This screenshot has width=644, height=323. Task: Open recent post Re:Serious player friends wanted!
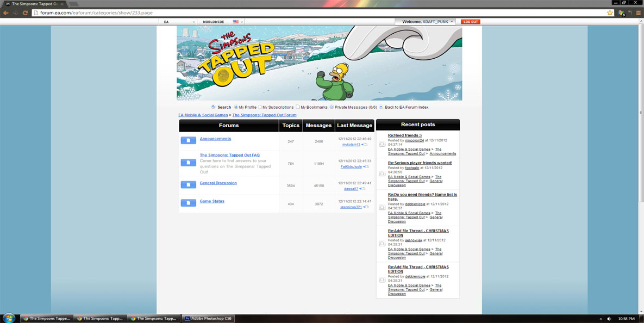tap(420, 163)
